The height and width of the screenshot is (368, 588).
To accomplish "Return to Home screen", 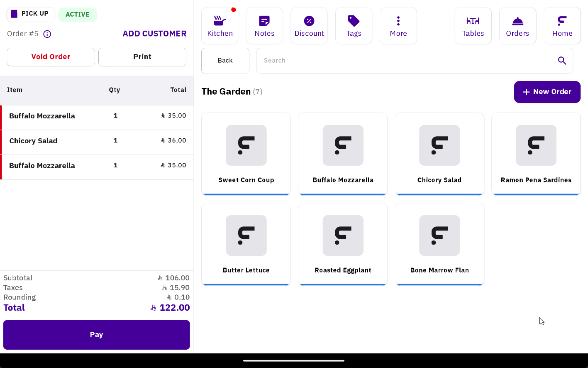I will click(x=562, y=26).
